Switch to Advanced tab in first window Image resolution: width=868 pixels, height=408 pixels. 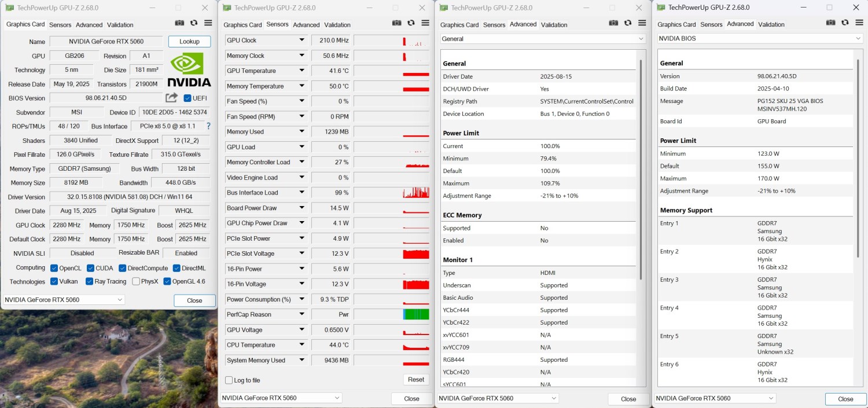(89, 25)
